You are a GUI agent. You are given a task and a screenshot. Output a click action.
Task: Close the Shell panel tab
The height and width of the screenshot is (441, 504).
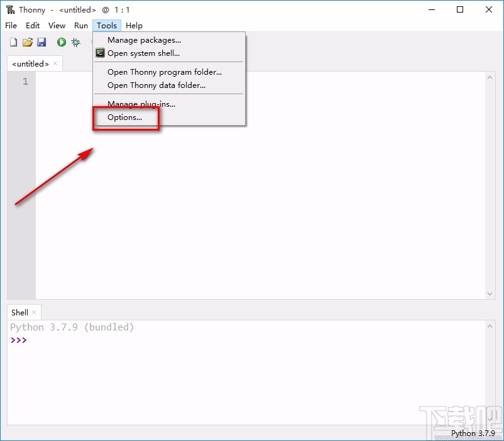34,312
